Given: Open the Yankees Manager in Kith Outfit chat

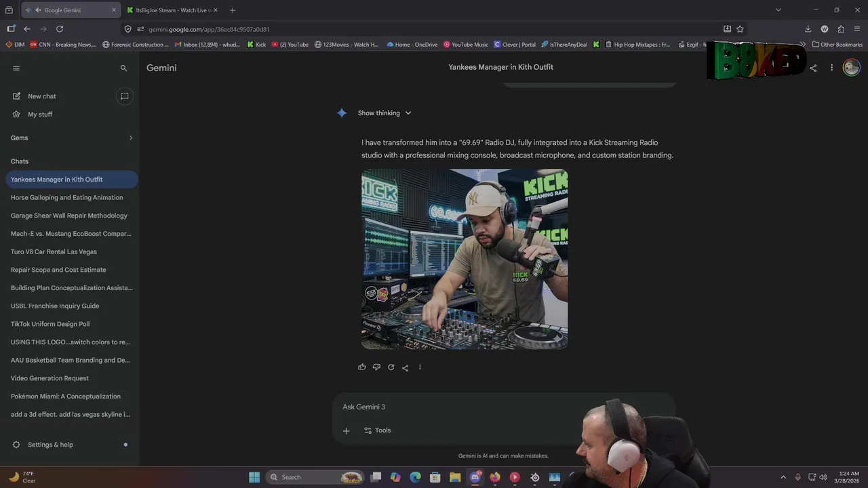Looking at the screenshot, I should pos(71,180).
